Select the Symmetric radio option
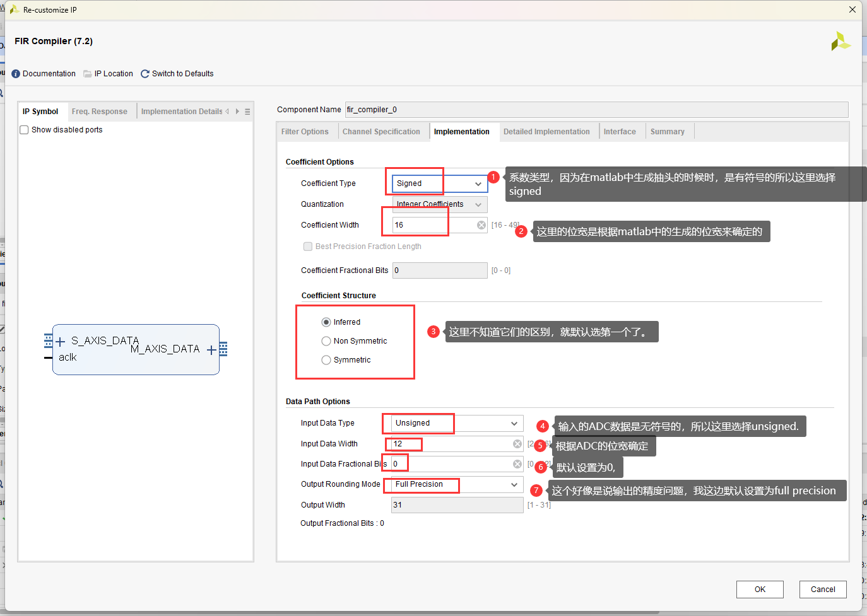867x616 pixels. tap(326, 360)
